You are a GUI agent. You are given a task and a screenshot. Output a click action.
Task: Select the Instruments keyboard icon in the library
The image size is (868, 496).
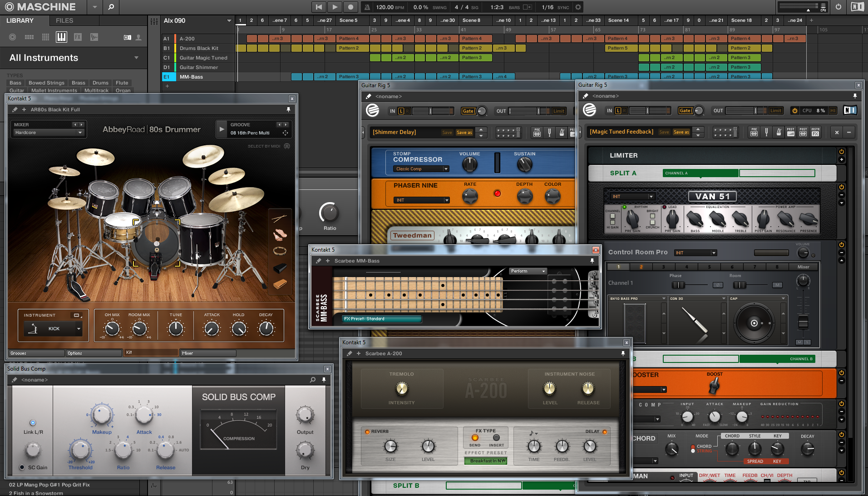(61, 37)
